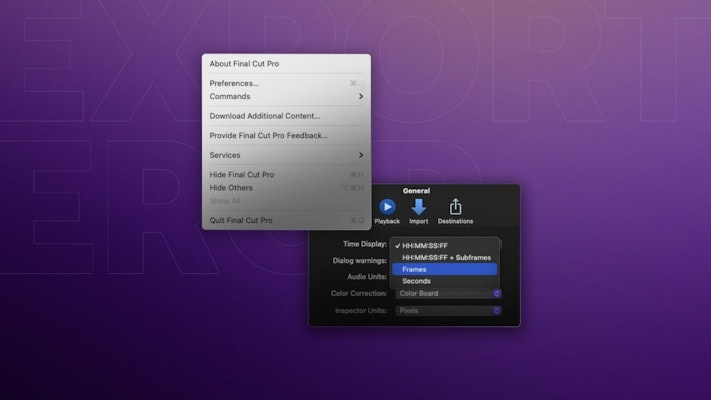Open the Playback preferences pane
The width and height of the screenshot is (711, 400).
(386, 210)
